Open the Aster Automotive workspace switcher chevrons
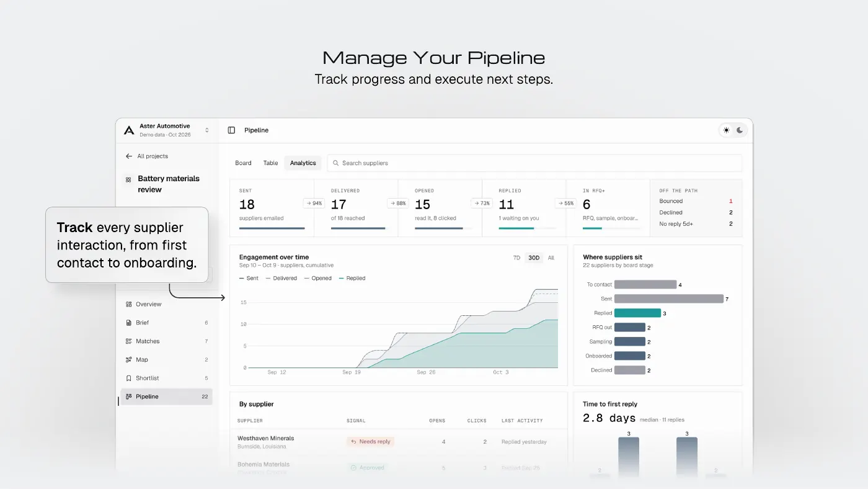This screenshot has height=489, width=868. click(x=207, y=130)
